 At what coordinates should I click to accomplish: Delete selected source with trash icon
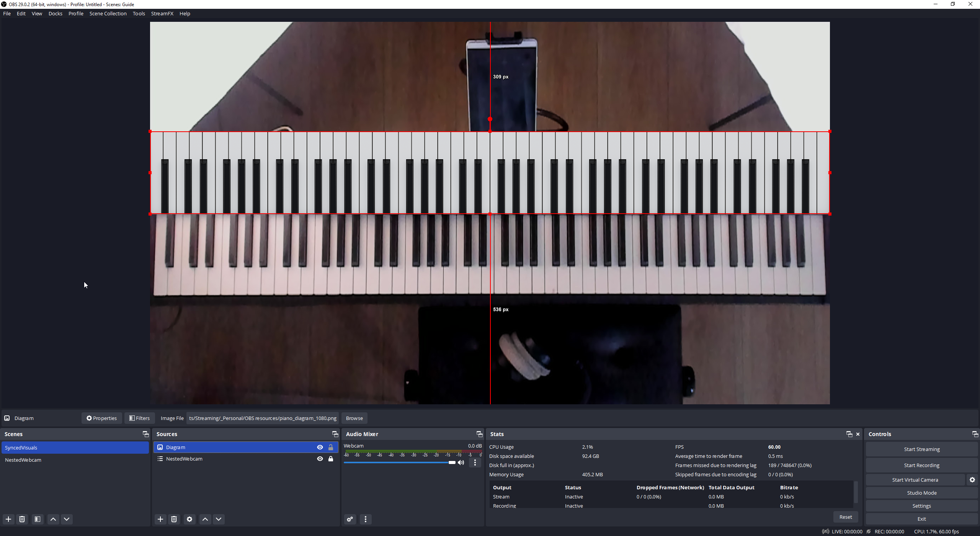[174, 519]
